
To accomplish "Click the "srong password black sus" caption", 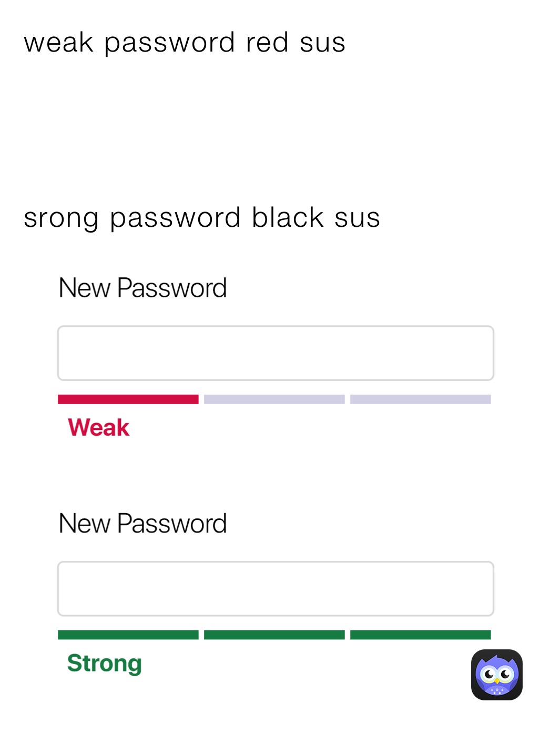I will click(x=202, y=217).
